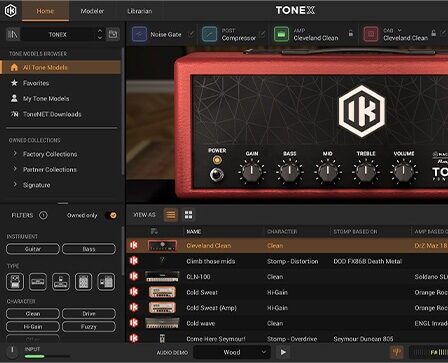Image resolution: width=448 pixels, height=363 pixels.
Task: Click the IK Multimedia logo icon
Action: point(10,11)
